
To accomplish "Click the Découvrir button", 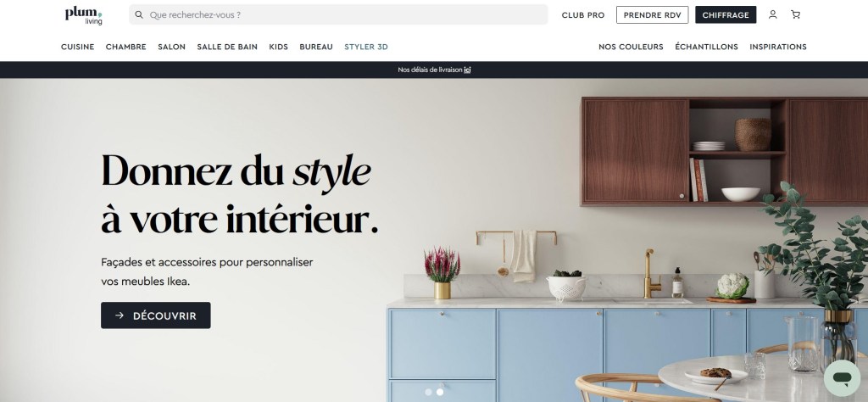I will click(x=156, y=315).
